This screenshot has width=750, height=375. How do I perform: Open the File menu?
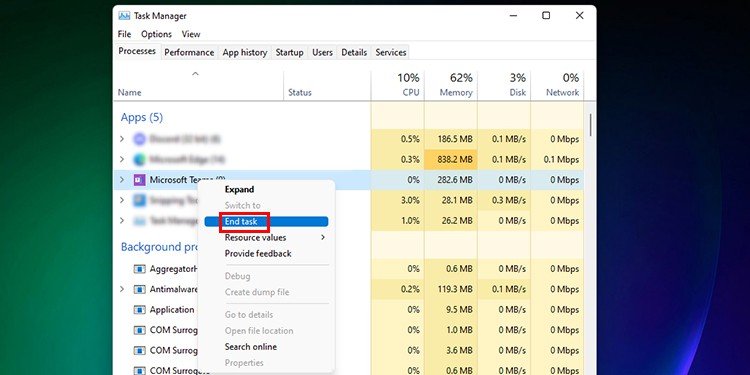pyautogui.click(x=124, y=34)
